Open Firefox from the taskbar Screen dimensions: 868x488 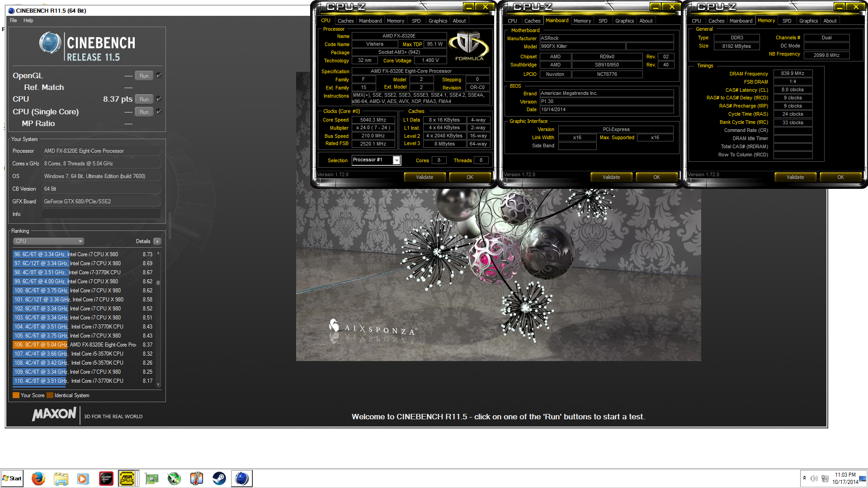click(38, 478)
